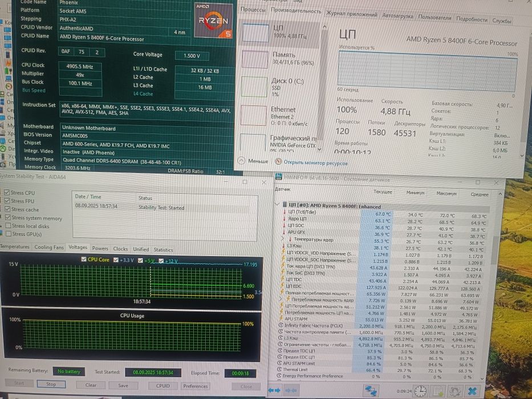
Task: Open Подробности tab
Action: [472, 19]
